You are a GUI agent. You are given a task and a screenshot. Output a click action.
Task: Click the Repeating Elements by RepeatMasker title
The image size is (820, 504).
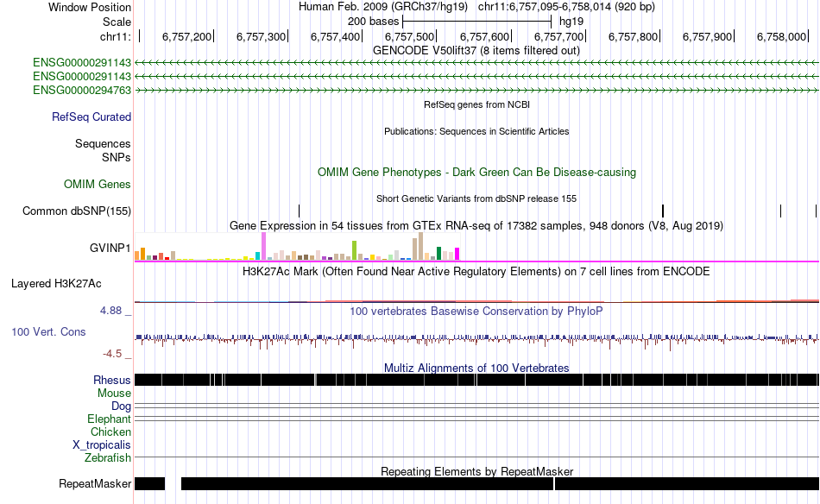click(x=477, y=471)
